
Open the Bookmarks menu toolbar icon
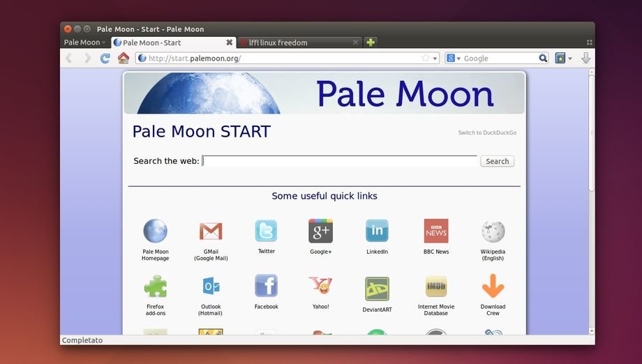[x=560, y=58]
